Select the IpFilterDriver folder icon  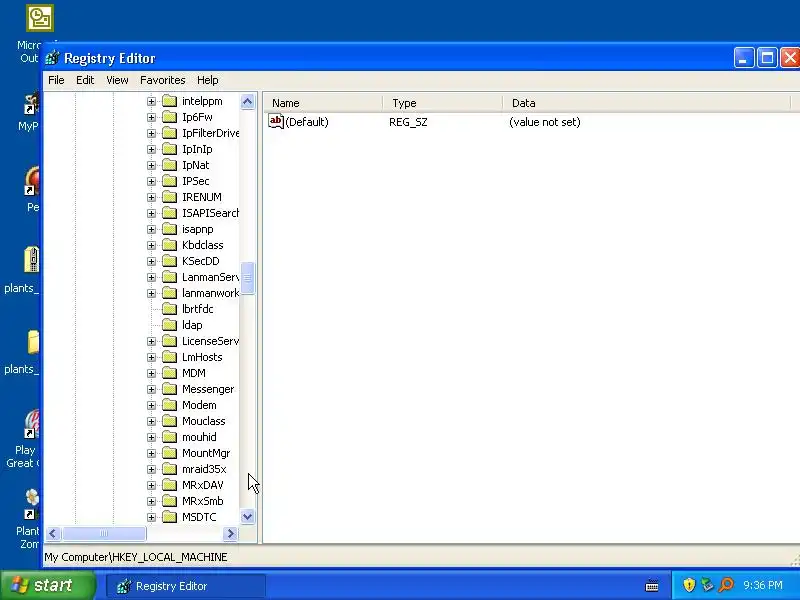pos(169,133)
